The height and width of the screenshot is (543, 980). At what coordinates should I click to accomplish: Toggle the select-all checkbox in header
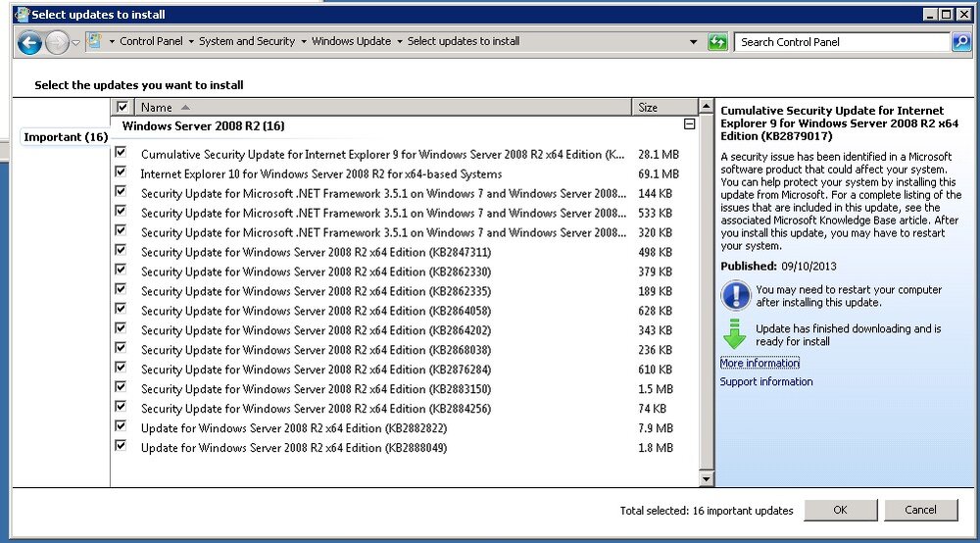[x=122, y=107]
